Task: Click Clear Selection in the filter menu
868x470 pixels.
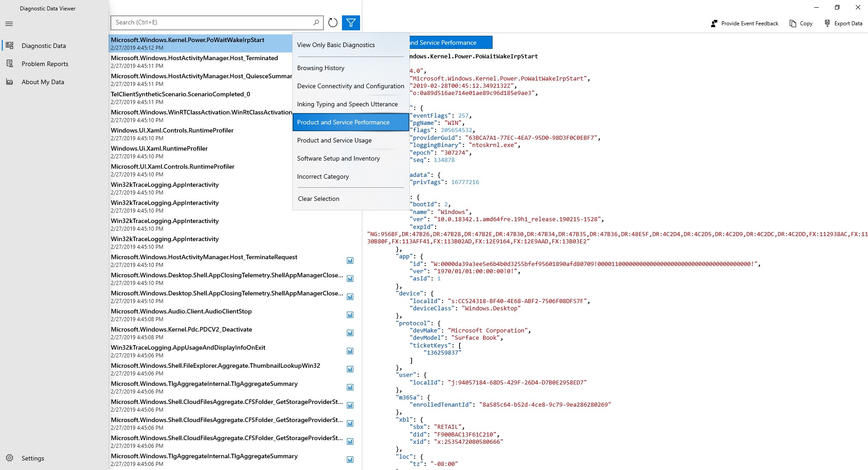Action: pos(318,198)
